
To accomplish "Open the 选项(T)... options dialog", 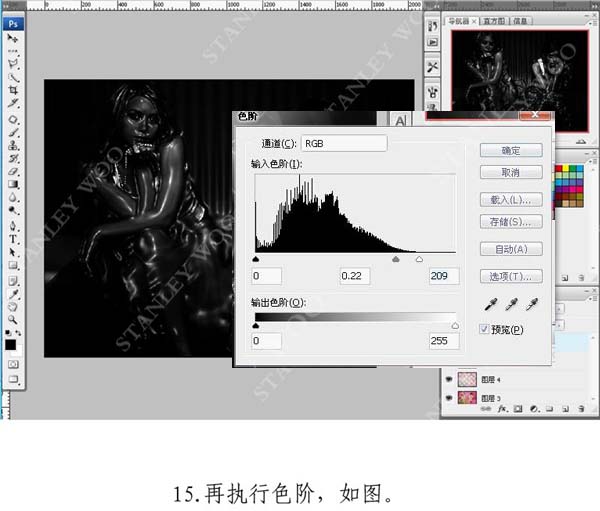I will coord(511,276).
